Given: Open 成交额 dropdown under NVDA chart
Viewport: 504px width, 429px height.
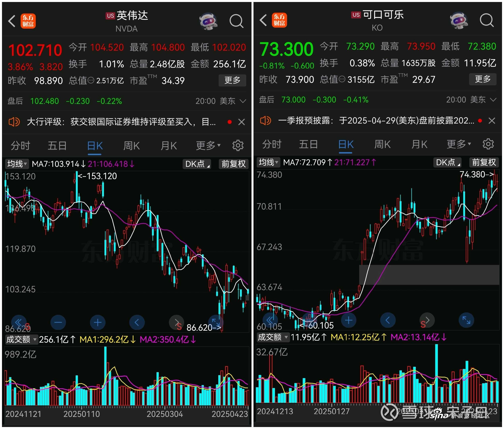Looking at the screenshot, I should click(21, 339).
